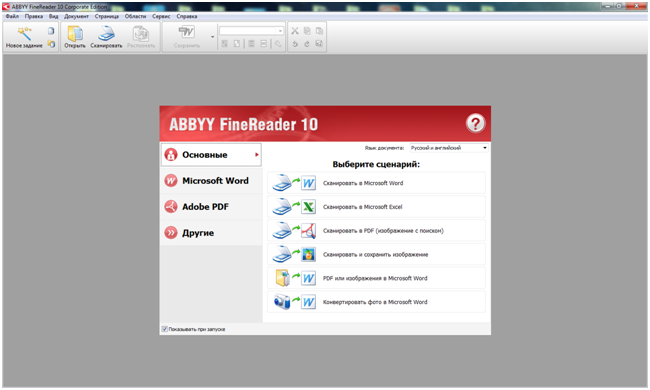Click the open document icon below new document
Screen dimensions: 650x390
51,44
